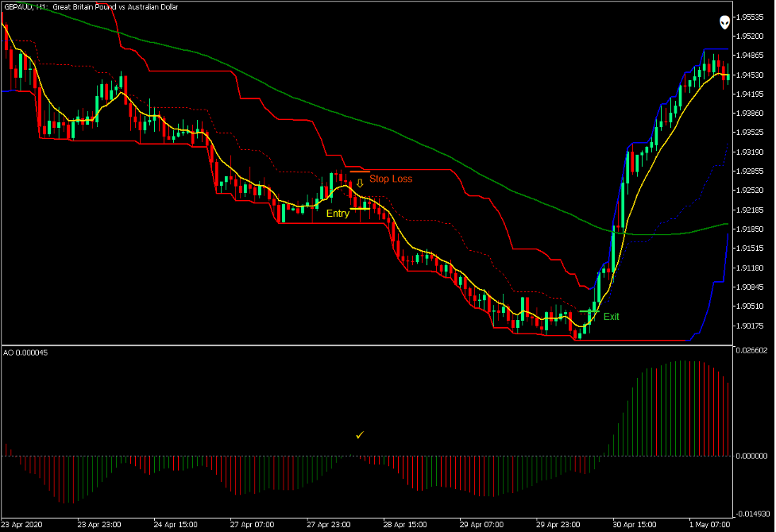Click the alien icon in the top right corner
This screenshot has height=532, width=776.
point(724,23)
